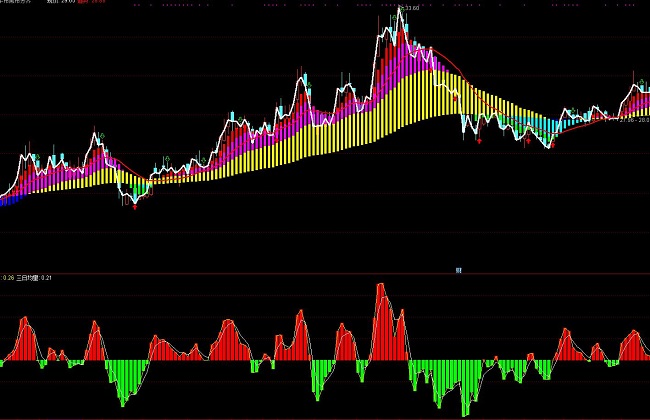
Task: Click the small blue 财 icon on the panel divider
Action: click(458, 270)
